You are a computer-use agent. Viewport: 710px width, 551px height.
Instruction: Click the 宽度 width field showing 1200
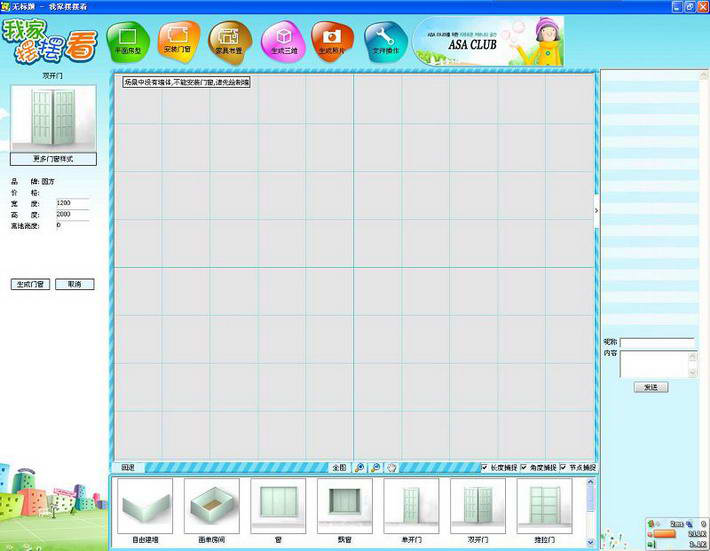point(72,203)
